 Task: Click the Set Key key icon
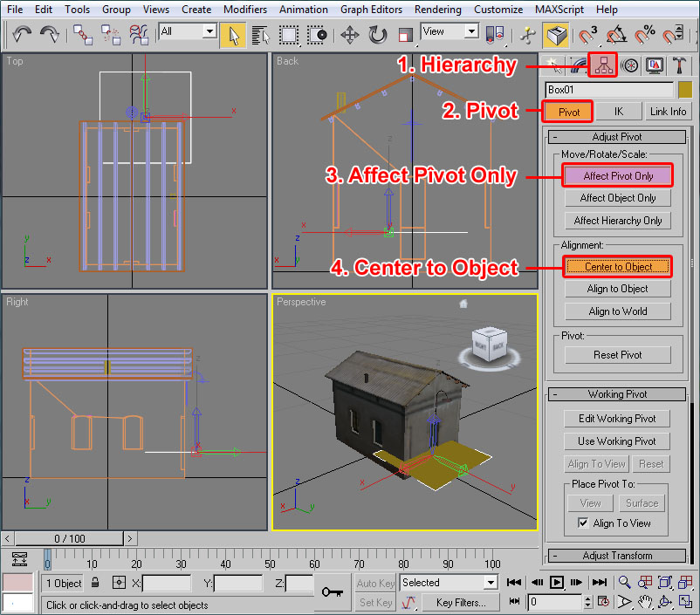point(332,592)
